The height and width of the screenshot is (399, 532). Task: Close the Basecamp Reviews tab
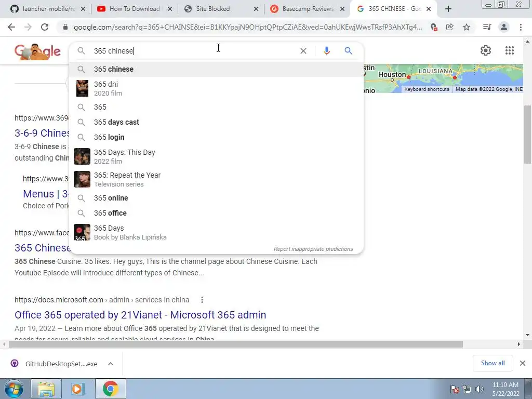(342, 9)
